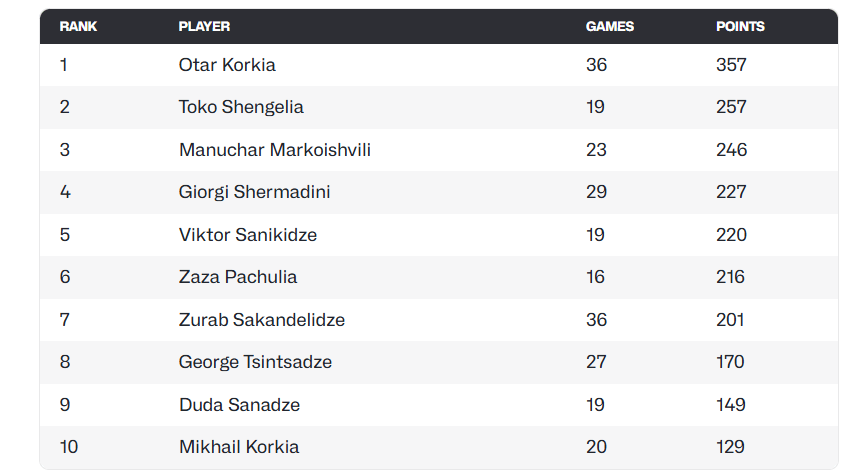
Task: Select rank number 10 cell
Action: tap(69, 447)
